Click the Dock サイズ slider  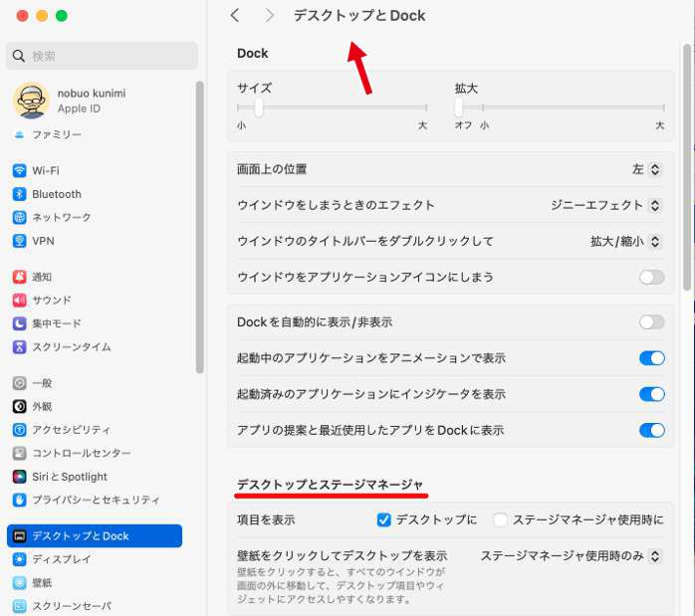(x=259, y=106)
